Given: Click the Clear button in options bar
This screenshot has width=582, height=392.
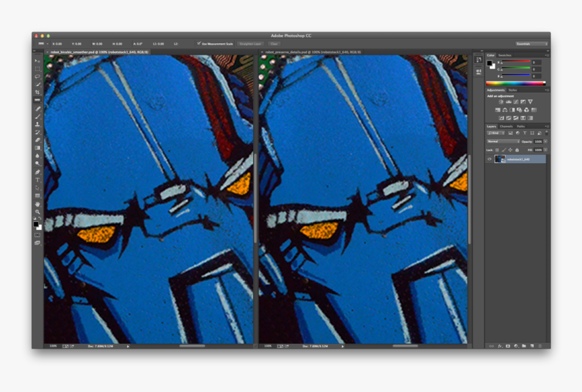Looking at the screenshot, I should pos(273,43).
